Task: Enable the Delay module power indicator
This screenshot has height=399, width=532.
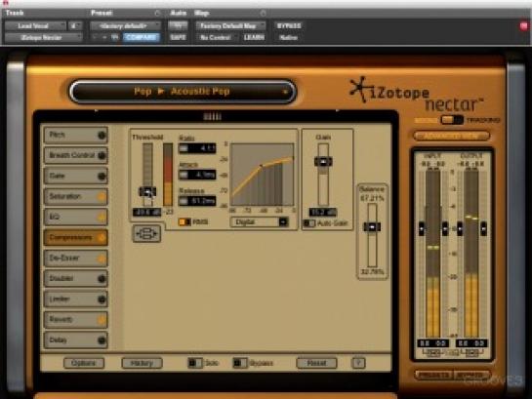Action: 102,340
